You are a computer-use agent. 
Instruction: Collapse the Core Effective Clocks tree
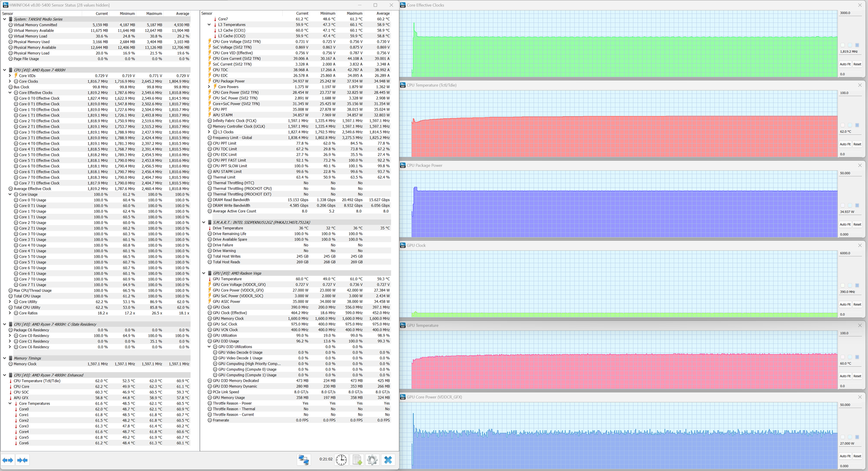(x=10, y=93)
